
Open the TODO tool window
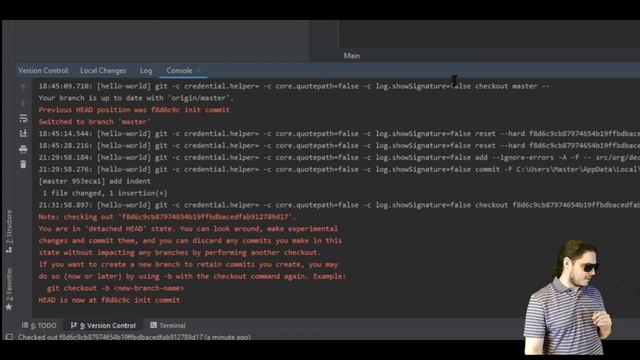[40, 325]
